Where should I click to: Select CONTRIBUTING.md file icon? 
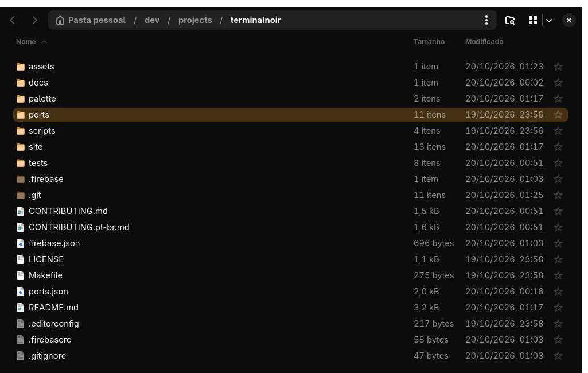point(21,211)
